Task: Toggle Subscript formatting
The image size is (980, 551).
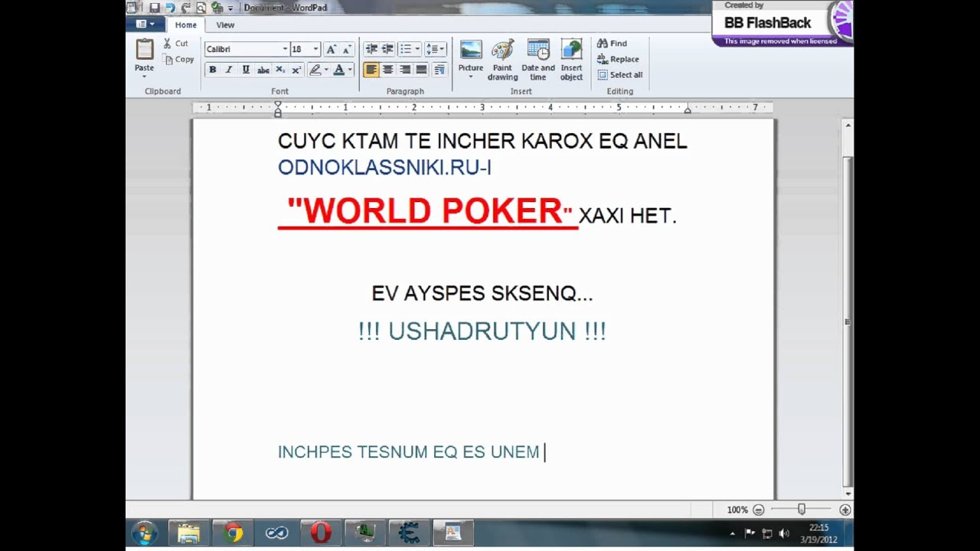Action: [280, 70]
